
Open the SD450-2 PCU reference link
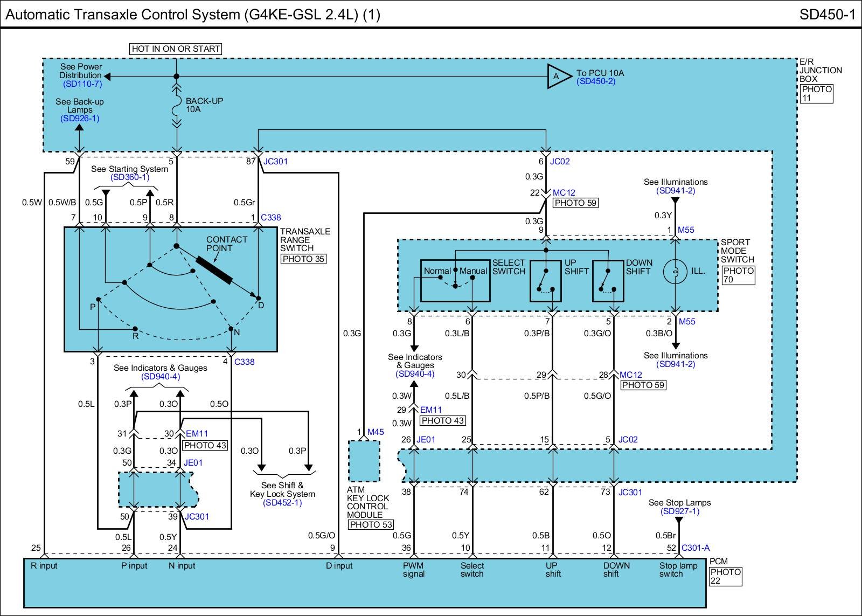tap(596, 81)
